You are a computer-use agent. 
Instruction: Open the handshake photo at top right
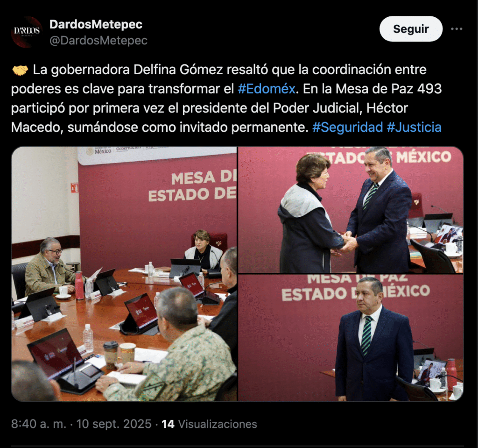(351, 210)
